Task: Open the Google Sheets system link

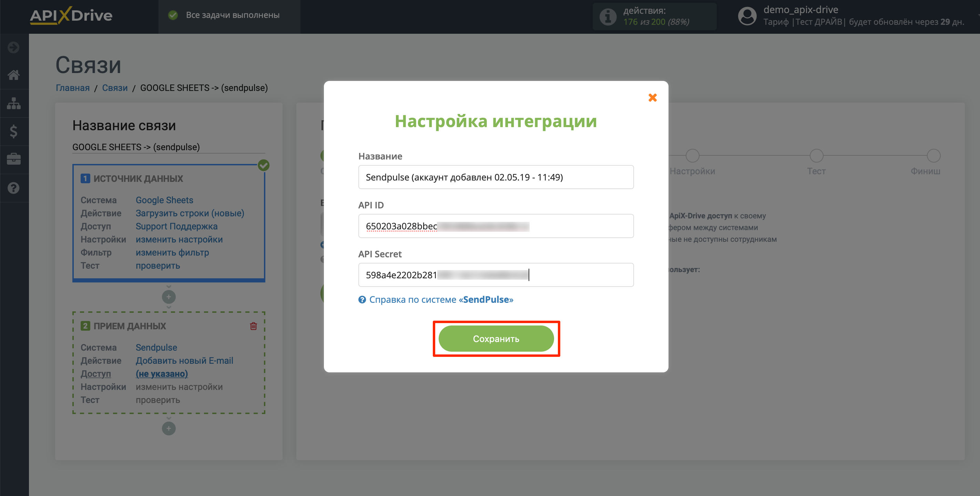Action: tap(164, 200)
